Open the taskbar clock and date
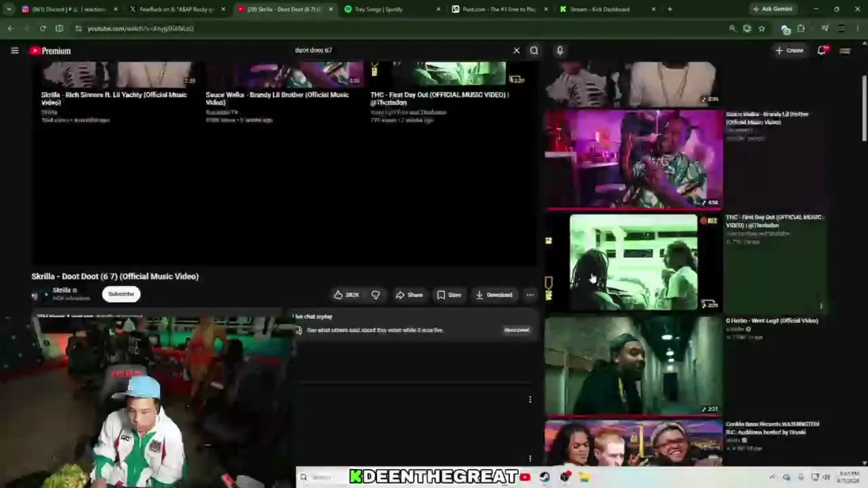868x488 pixels. [x=849, y=477]
